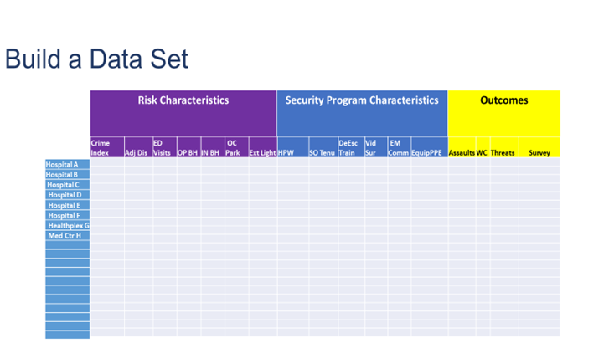This screenshot has width=609, height=364.
Task: Click the Threats column header
Action: [504, 147]
